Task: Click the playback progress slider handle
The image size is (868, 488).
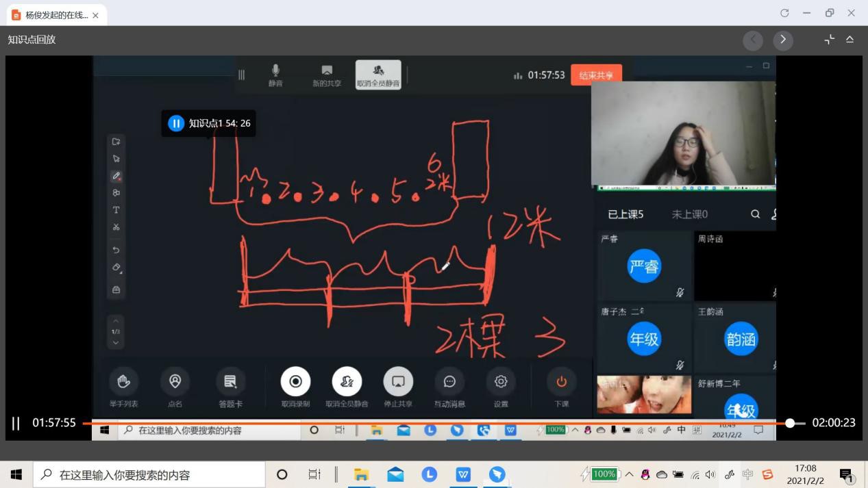Action: pos(790,424)
